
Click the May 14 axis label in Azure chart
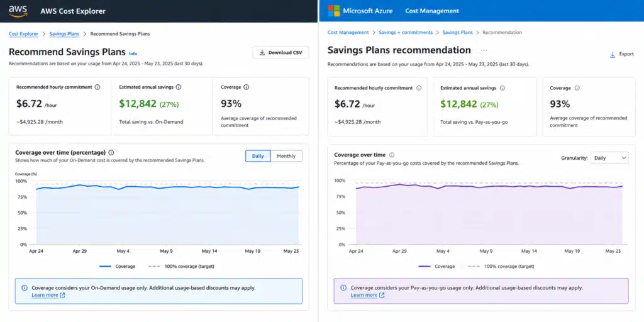[528, 250]
